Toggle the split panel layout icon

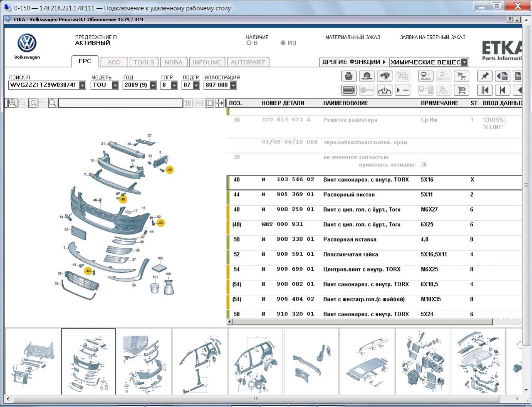pos(209,103)
